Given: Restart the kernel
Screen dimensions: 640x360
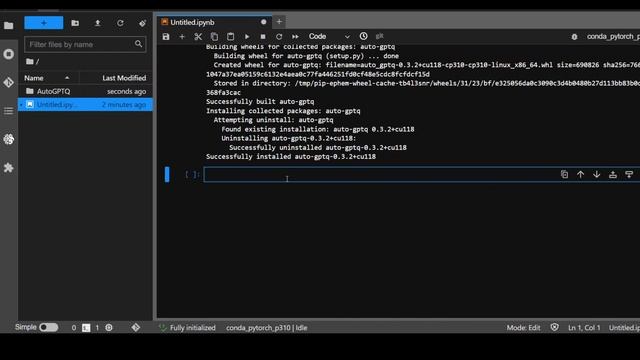Looking at the screenshot, I should coord(279,37).
